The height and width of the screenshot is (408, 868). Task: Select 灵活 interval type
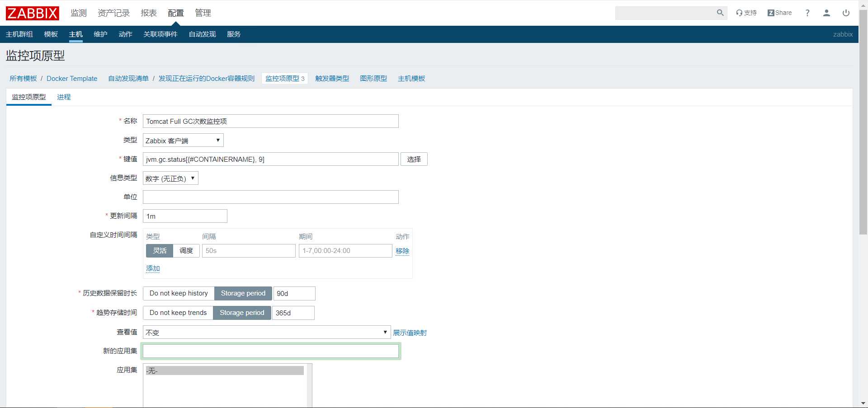pyautogui.click(x=160, y=251)
